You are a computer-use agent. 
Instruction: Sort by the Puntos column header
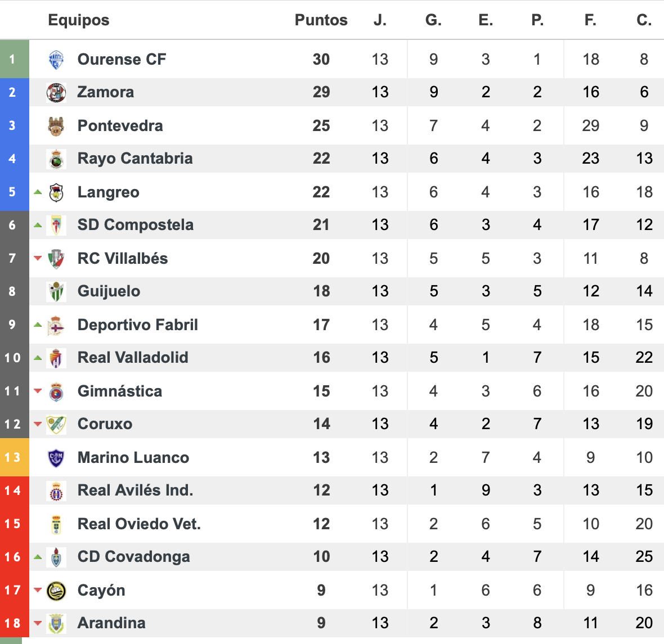321,20
